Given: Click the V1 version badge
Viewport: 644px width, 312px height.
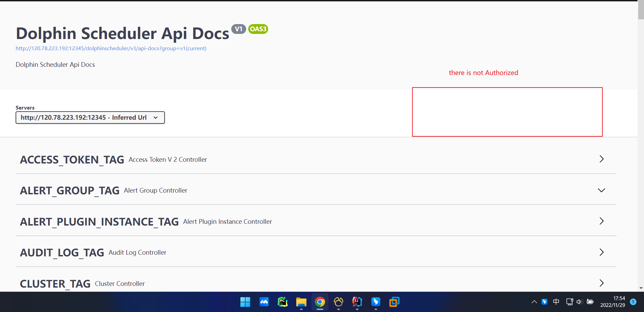Looking at the screenshot, I should coord(239,29).
